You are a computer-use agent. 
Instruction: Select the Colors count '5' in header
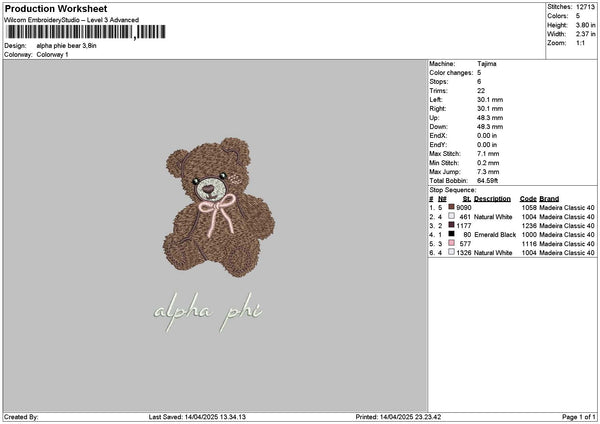click(578, 16)
